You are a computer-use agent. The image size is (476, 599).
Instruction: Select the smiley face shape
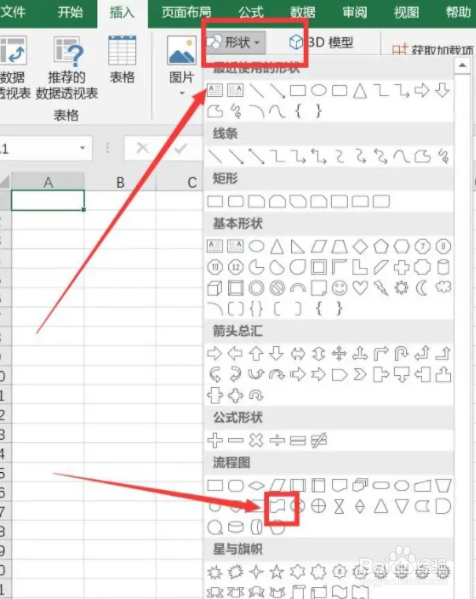click(x=339, y=288)
